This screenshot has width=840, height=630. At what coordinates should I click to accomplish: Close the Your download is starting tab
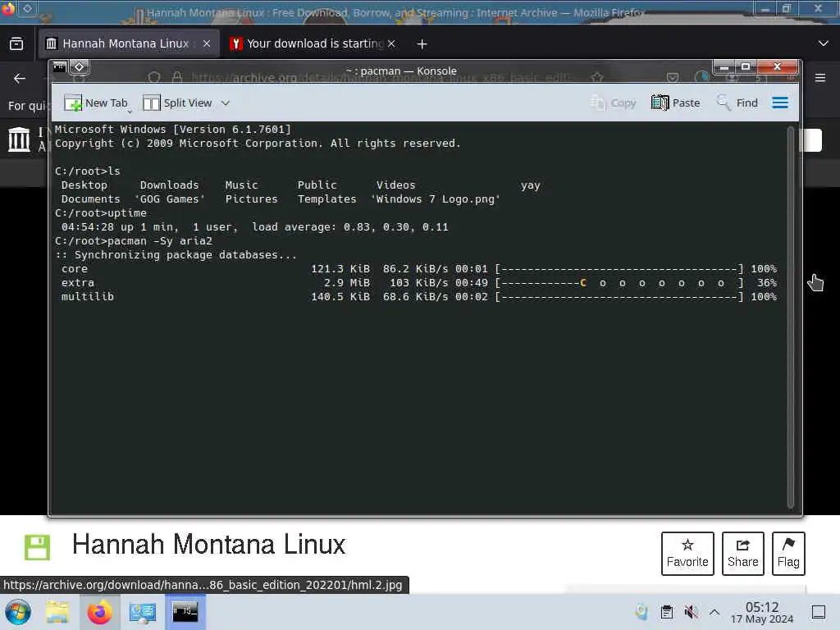coord(391,44)
